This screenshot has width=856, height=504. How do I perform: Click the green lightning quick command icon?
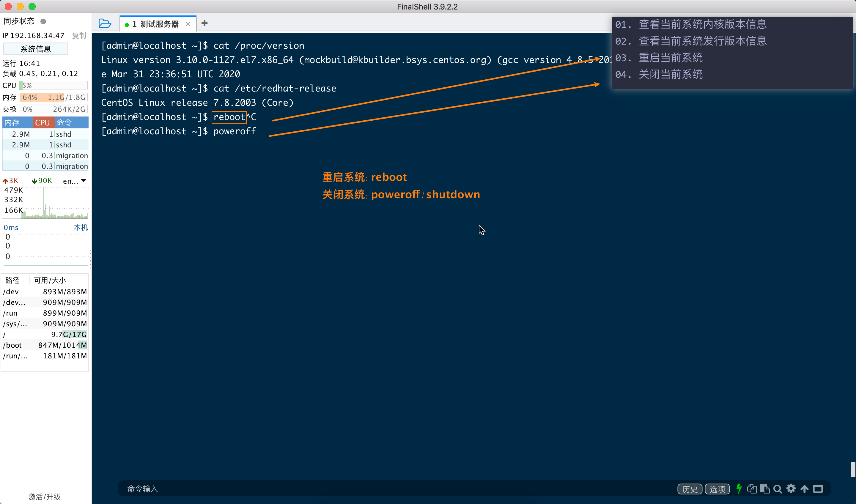[739, 489]
